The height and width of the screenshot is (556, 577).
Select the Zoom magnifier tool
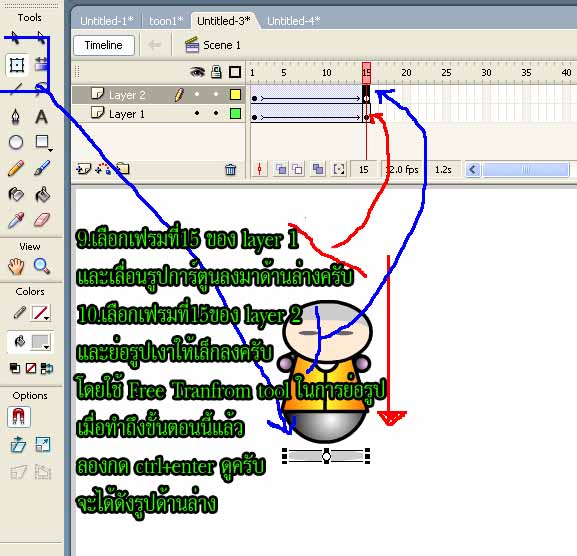click(x=42, y=266)
